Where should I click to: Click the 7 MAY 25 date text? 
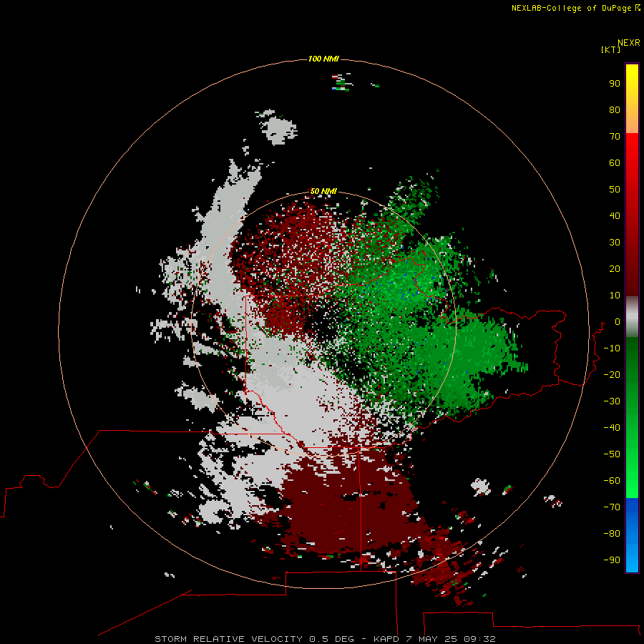432,639
